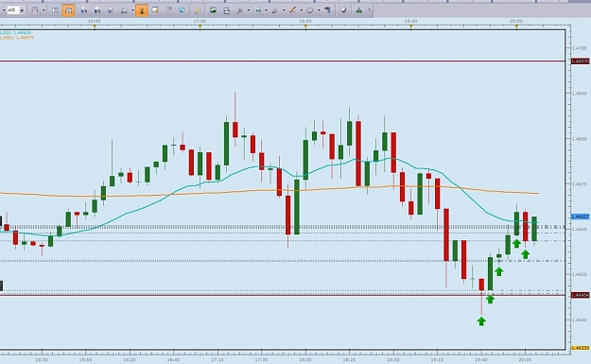Click the 19:15 label on bottom time axis
591x364 pixels.
tap(437, 360)
